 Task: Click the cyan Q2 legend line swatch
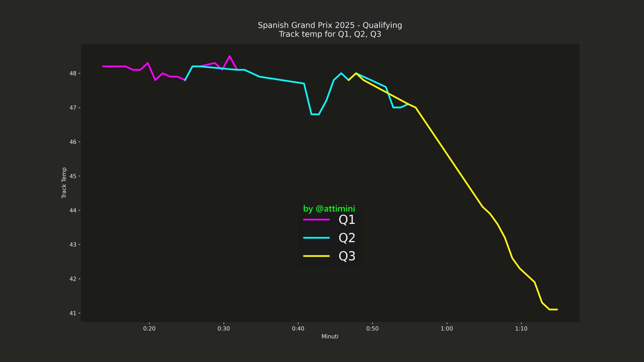coord(316,238)
